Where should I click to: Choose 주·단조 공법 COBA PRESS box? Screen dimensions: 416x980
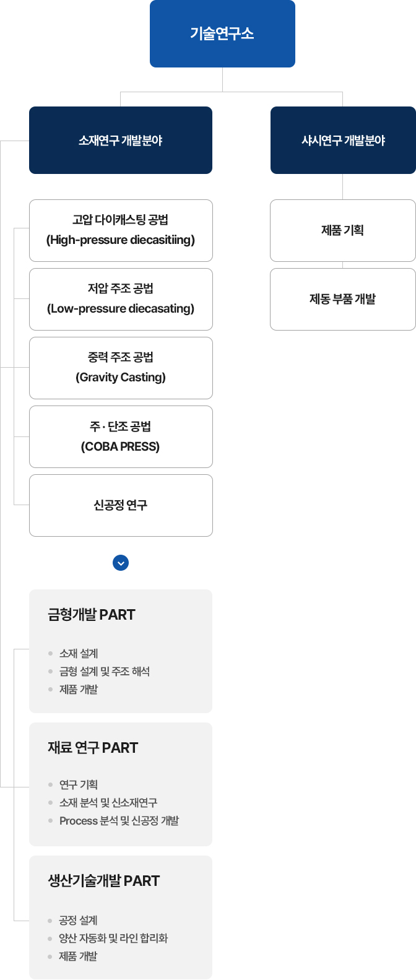[121, 436]
